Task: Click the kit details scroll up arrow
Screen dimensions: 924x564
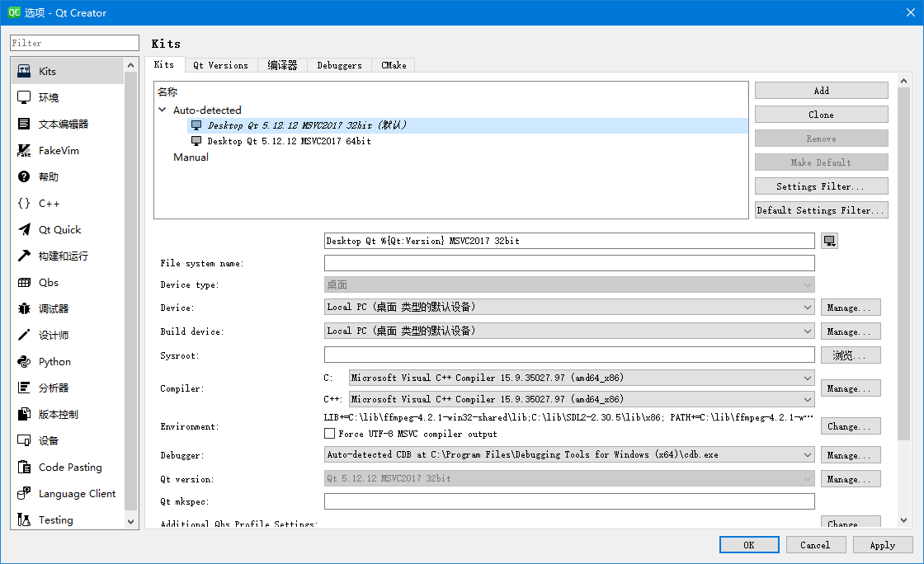Action: (x=904, y=80)
